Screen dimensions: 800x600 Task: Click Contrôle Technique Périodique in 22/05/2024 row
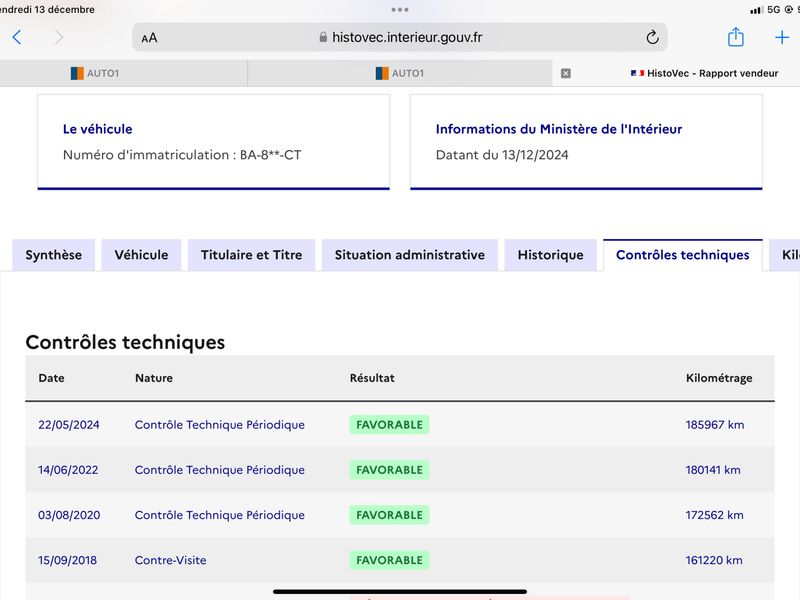tap(219, 424)
